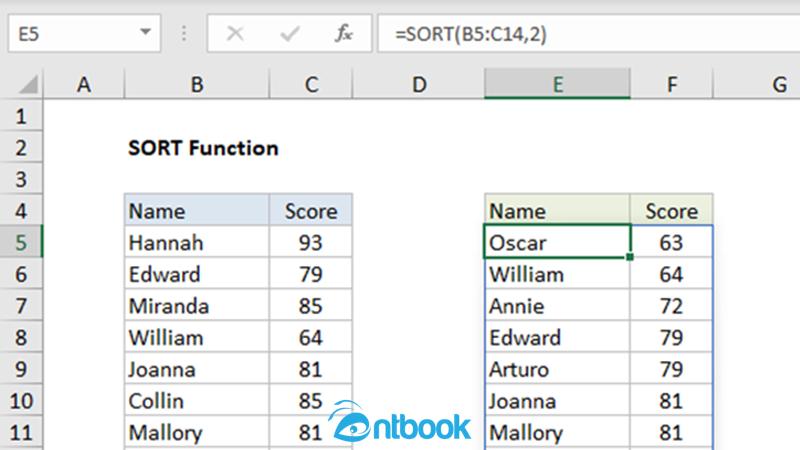Image resolution: width=800 pixels, height=450 pixels.
Task: Select column F header
Action: pyautogui.click(x=671, y=84)
